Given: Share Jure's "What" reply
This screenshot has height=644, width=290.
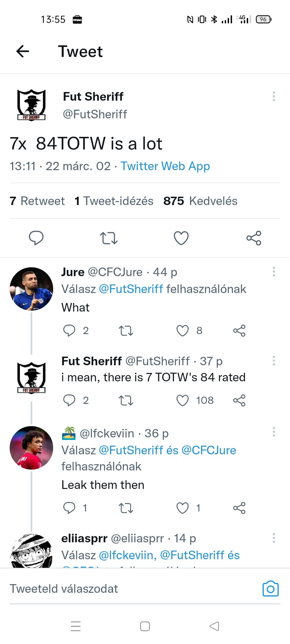Looking at the screenshot, I should click(x=239, y=330).
